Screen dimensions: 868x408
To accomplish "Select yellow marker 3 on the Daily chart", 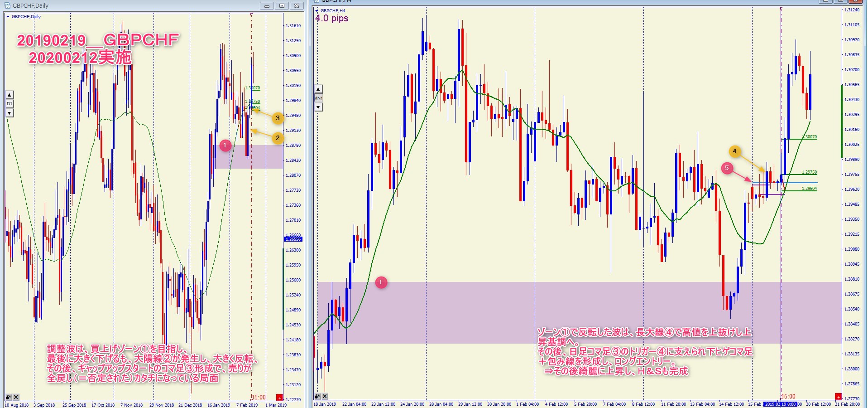I will [278, 118].
